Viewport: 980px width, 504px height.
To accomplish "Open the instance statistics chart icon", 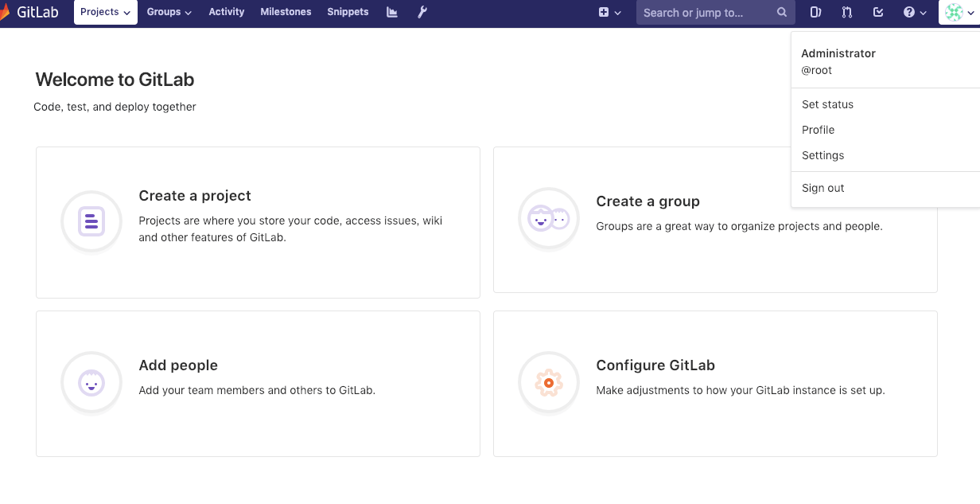I will (392, 12).
